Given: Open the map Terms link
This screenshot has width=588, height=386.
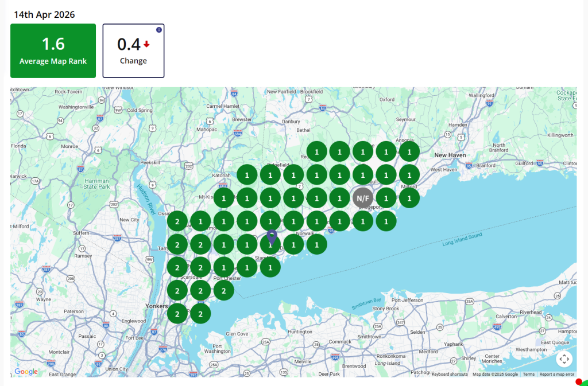Looking at the screenshot, I should [529, 374].
